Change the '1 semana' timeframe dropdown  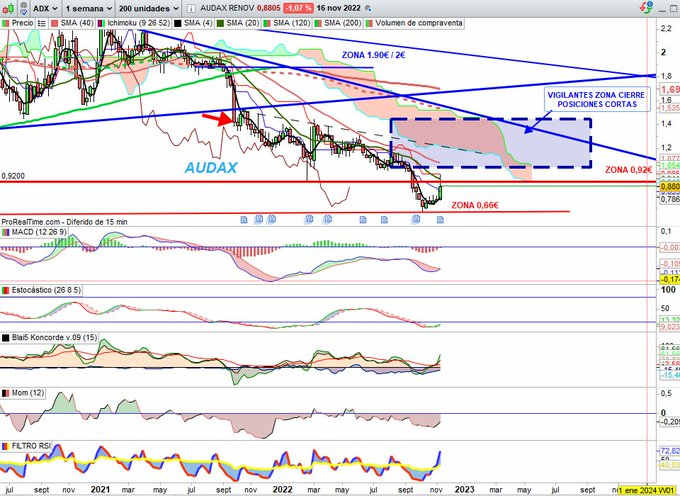(x=88, y=8)
